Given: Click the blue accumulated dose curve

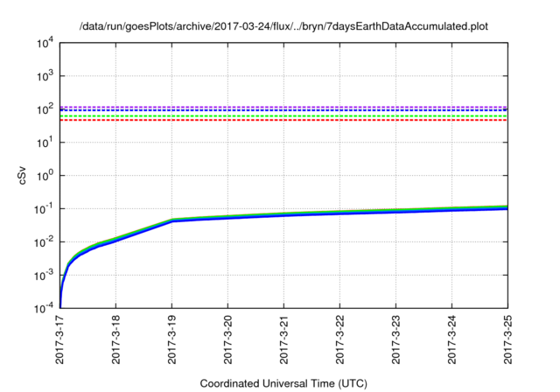Looking at the screenshot, I should click(283, 215).
